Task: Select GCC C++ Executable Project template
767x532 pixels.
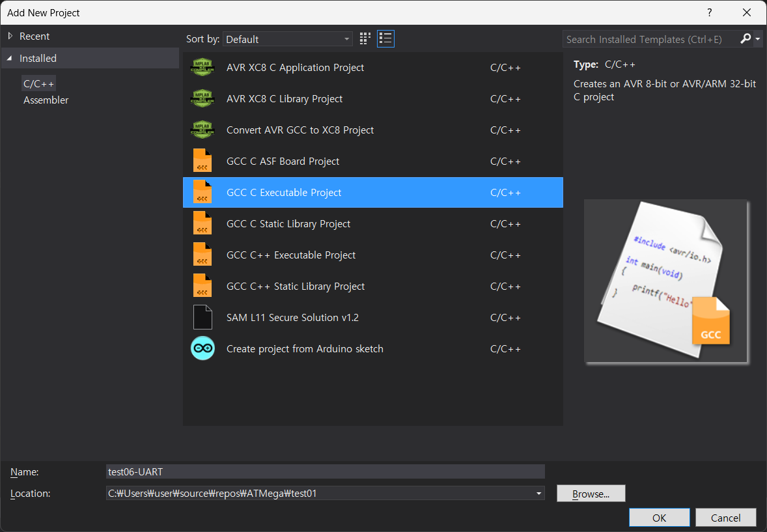Action: point(372,255)
